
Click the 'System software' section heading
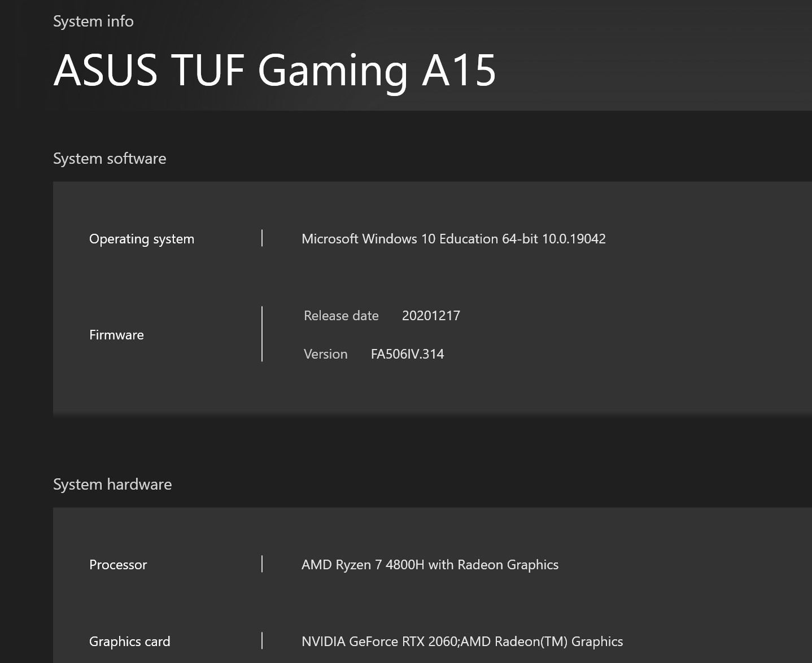pos(110,159)
